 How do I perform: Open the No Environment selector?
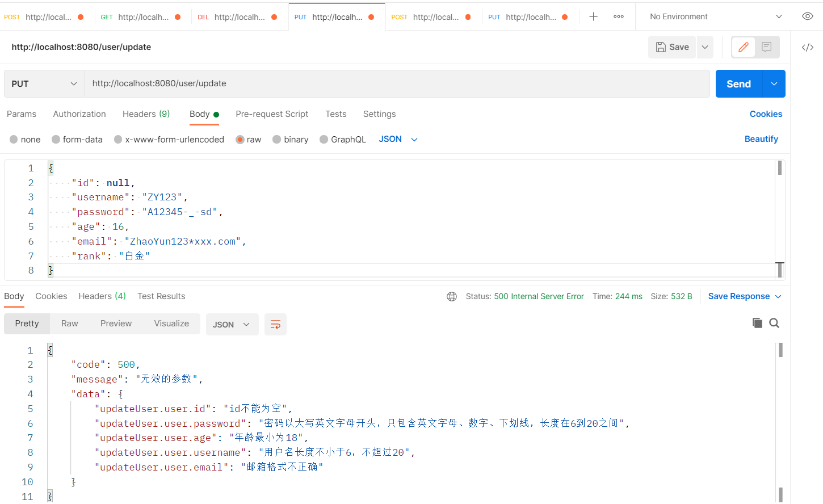pyautogui.click(x=716, y=16)
